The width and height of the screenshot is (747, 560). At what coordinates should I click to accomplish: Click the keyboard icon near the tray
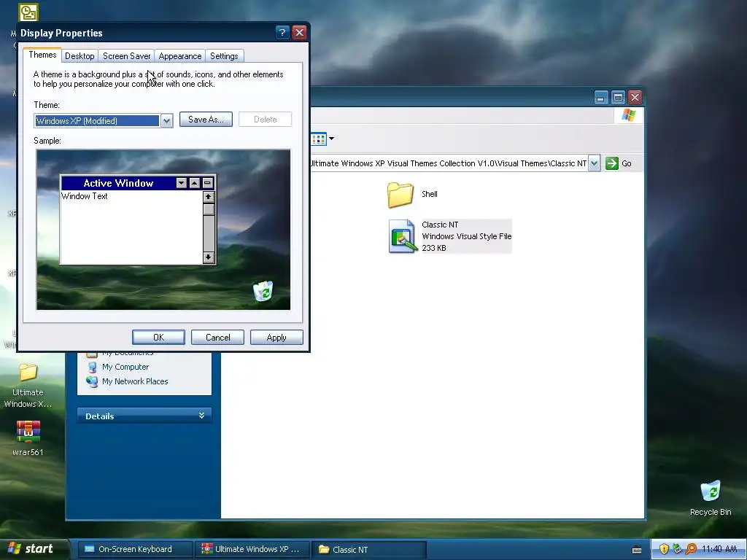[x=637, y=550]
